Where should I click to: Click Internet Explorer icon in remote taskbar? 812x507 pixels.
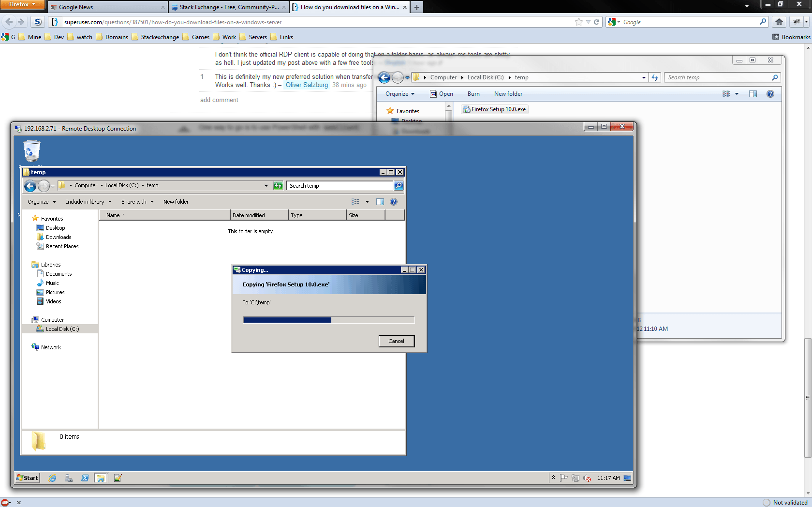point(52,478)
